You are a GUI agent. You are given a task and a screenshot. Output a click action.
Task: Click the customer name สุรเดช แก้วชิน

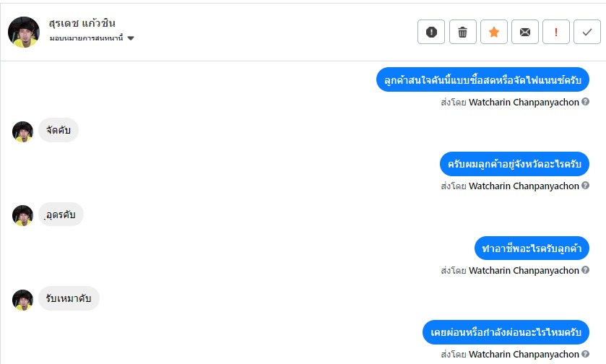click(82, 23)
